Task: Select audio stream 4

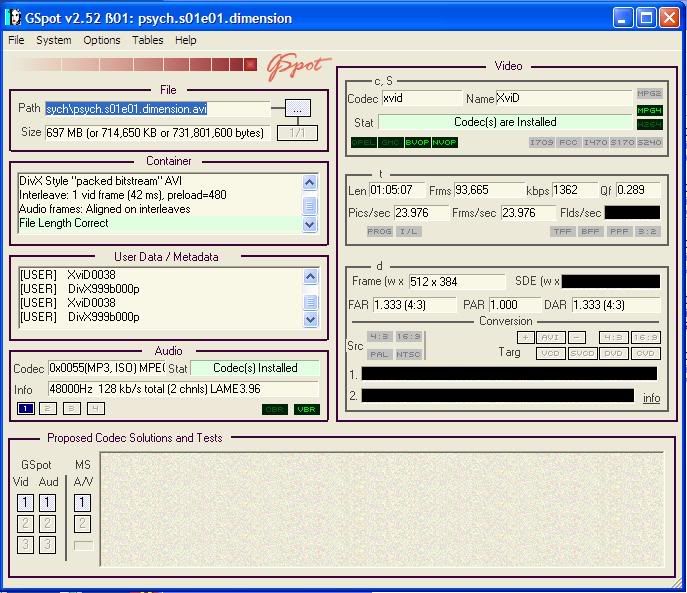Action: click(x=96, y=408)
